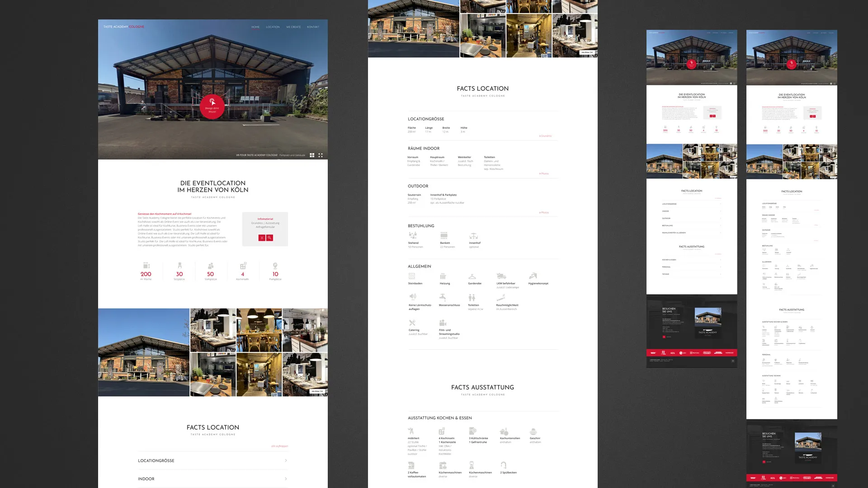Click the Taste Academy Cologne logo
The height and width of the screenshot is (488, 868).
pos(123,27)
